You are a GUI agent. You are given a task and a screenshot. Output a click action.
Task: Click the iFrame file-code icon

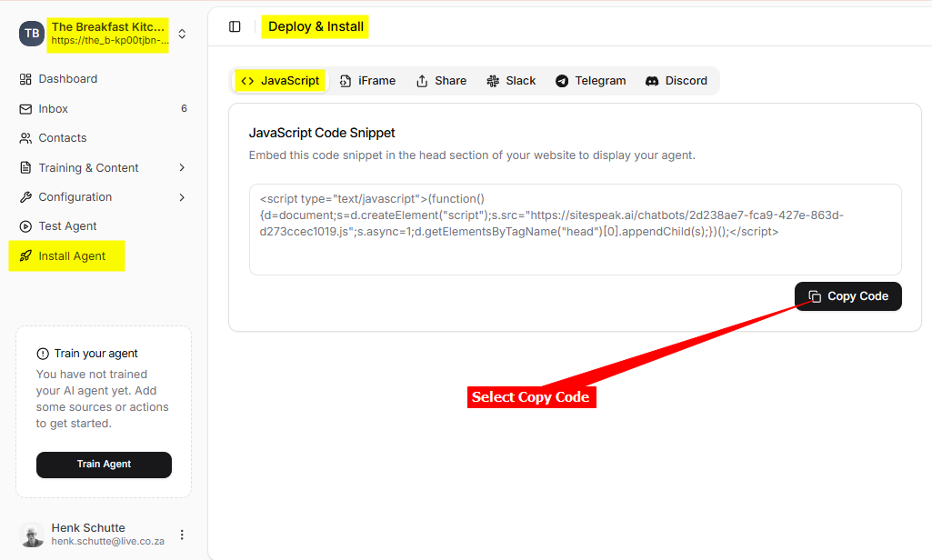(346, 81)
